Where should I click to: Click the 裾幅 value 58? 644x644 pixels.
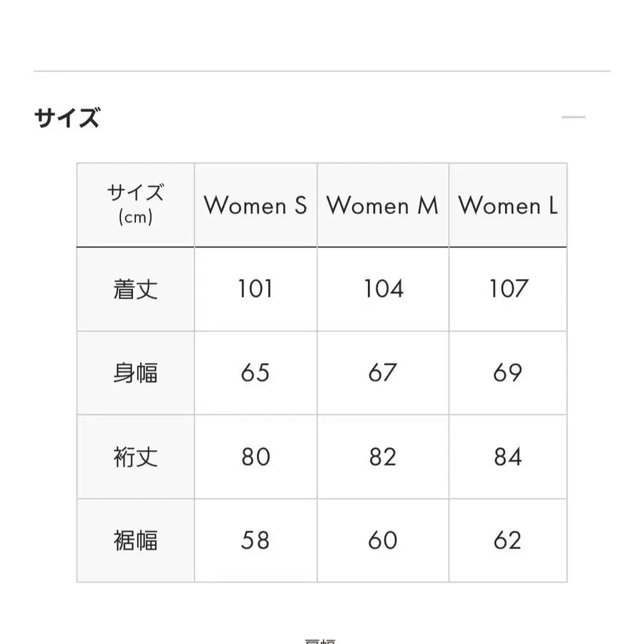point(255,540)
